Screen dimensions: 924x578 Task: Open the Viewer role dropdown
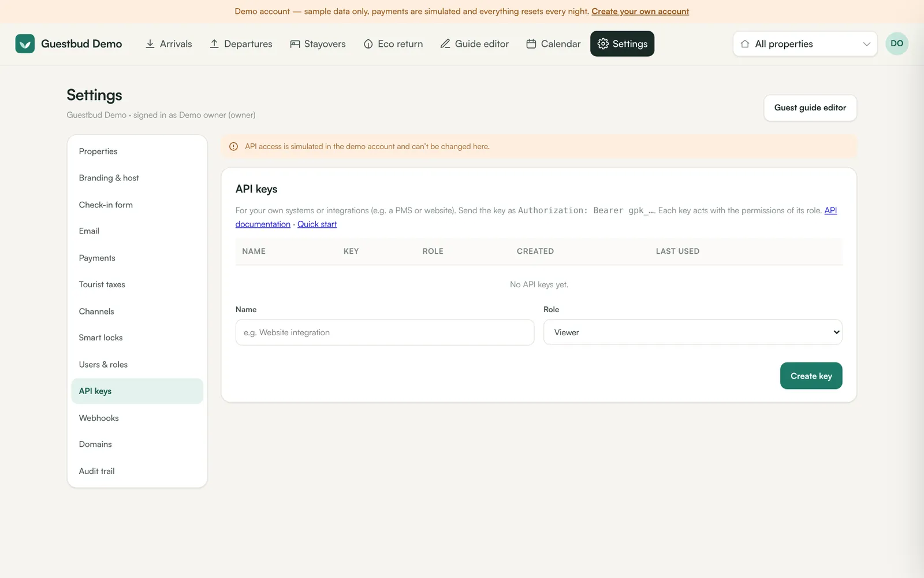(x=692, y=332)
